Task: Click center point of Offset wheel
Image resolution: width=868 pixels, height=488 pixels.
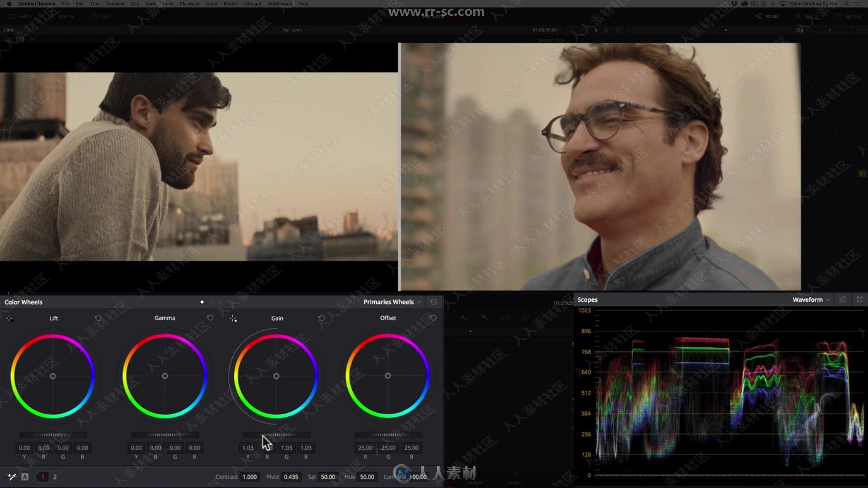Action: 388,375
